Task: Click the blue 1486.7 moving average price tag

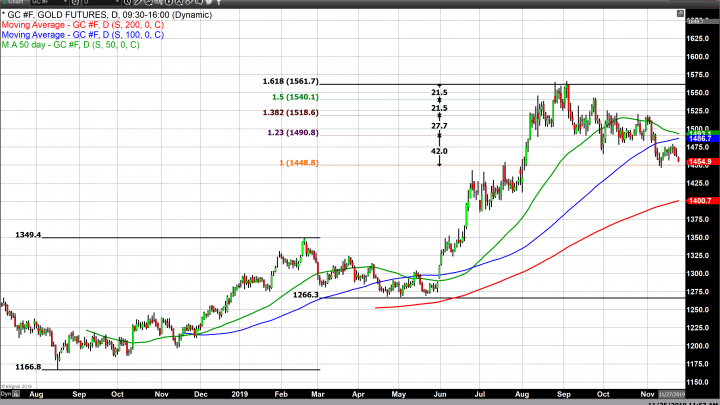Action: [x=699, y=138]
